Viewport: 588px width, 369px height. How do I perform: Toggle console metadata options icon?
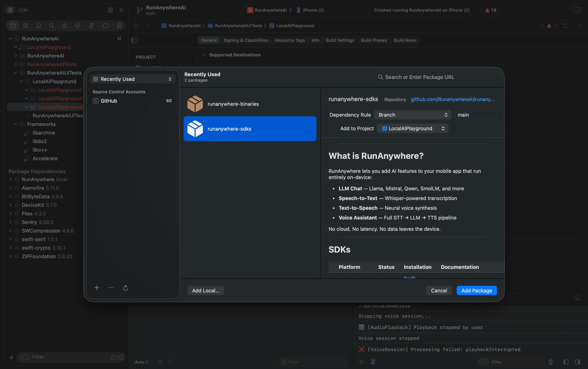point(373,362)
